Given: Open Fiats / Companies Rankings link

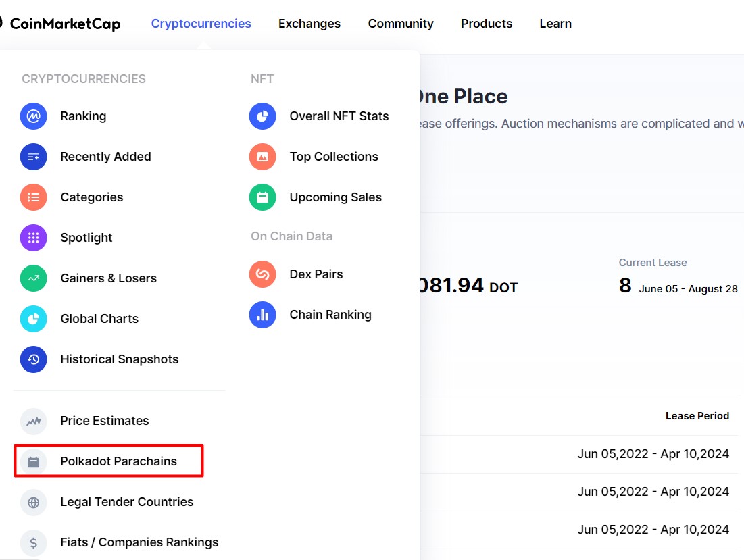Looking at the screenshot, I should coord(139,542).
